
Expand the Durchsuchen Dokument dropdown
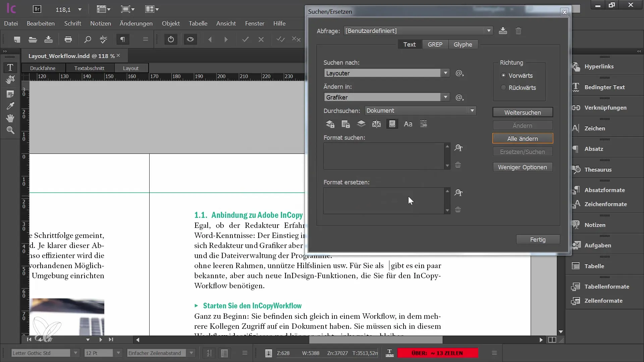pos(472,111)
